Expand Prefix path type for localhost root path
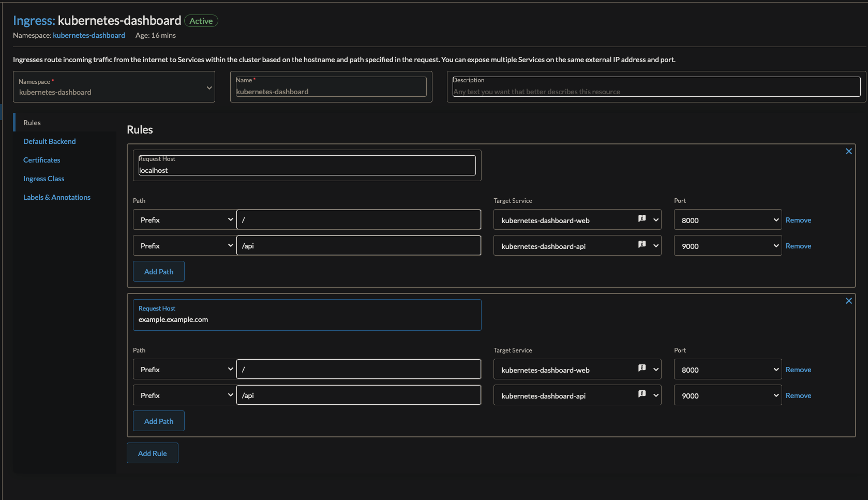Image resolution: width=868 pixels, height=500 pixels. coord(185,220)
